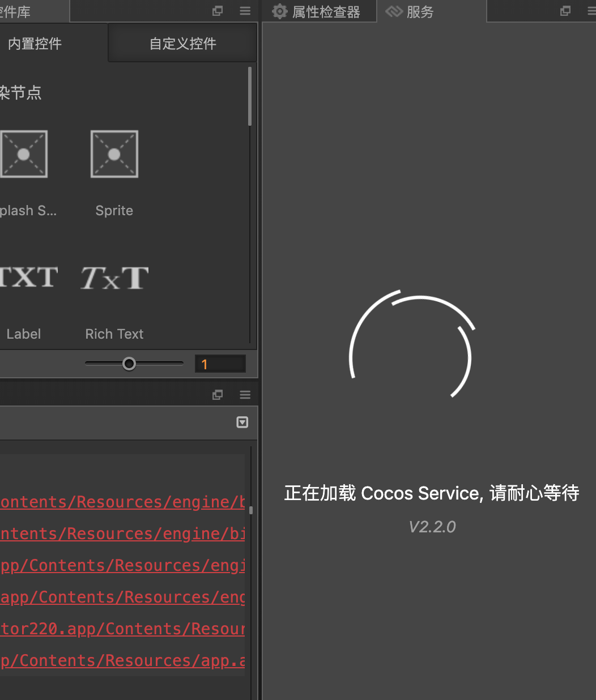Click the Cocos Service loading message
Viewport: 596px width, 700px height.
click(x=432, y=493)
